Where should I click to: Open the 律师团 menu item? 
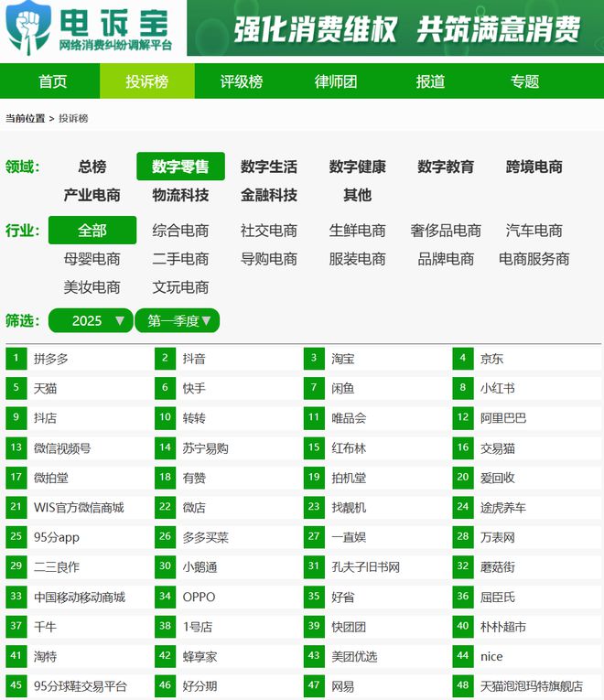click(x=336, y=81)
